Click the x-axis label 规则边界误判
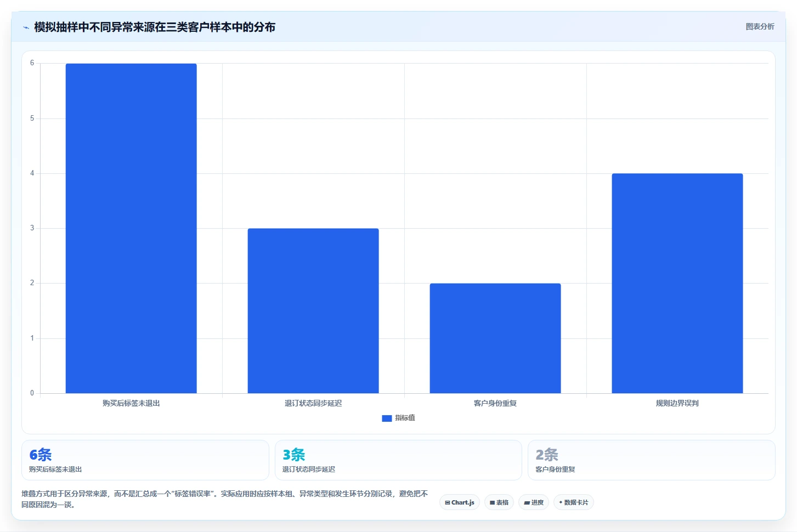 pyautogui.click(x=677, y=403)
